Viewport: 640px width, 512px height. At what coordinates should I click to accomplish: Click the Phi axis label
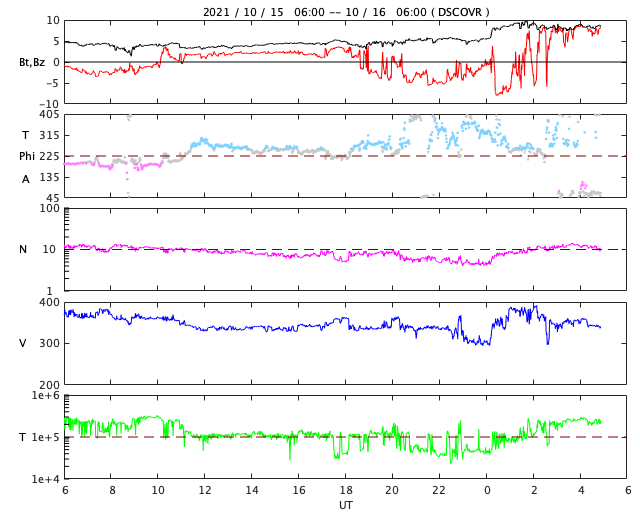(27, 156)
